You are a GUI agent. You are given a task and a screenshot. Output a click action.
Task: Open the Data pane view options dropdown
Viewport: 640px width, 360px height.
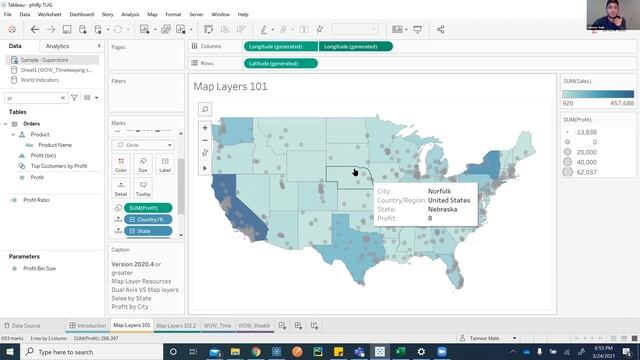(x=96, y=98)
